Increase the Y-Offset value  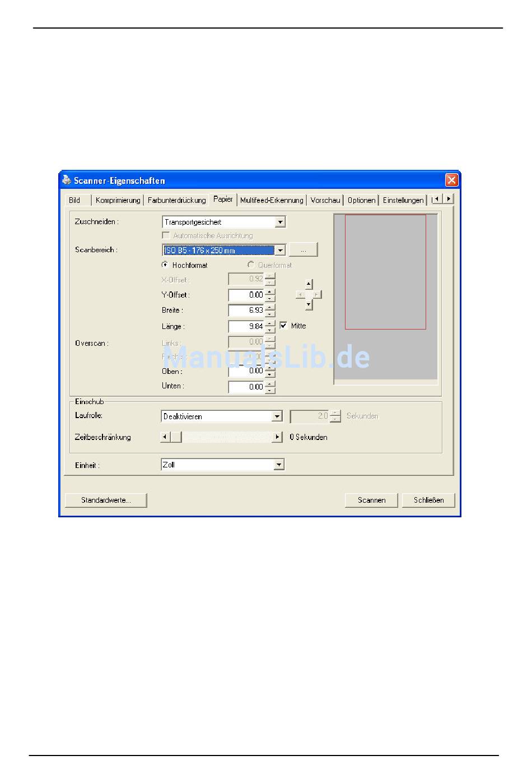(270, 291)
